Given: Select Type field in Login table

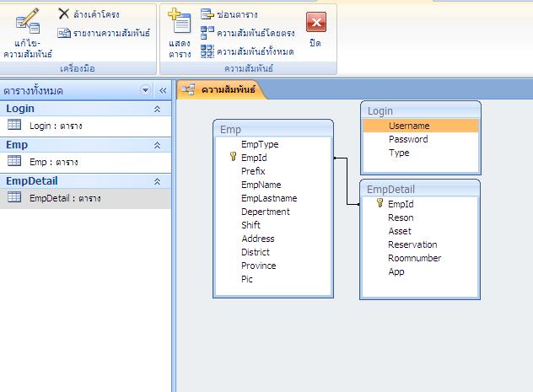Looking at the screenshot, I should (399, 153).
